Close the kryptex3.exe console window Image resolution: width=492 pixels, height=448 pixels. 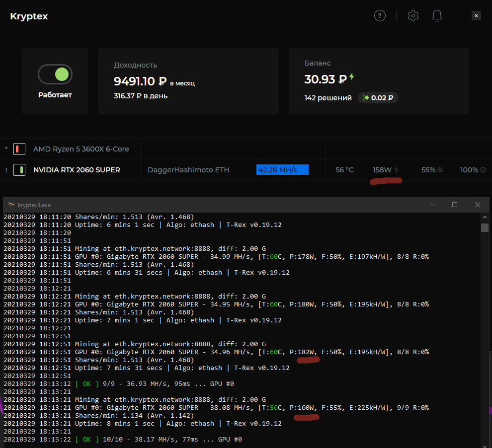(478, 205)
